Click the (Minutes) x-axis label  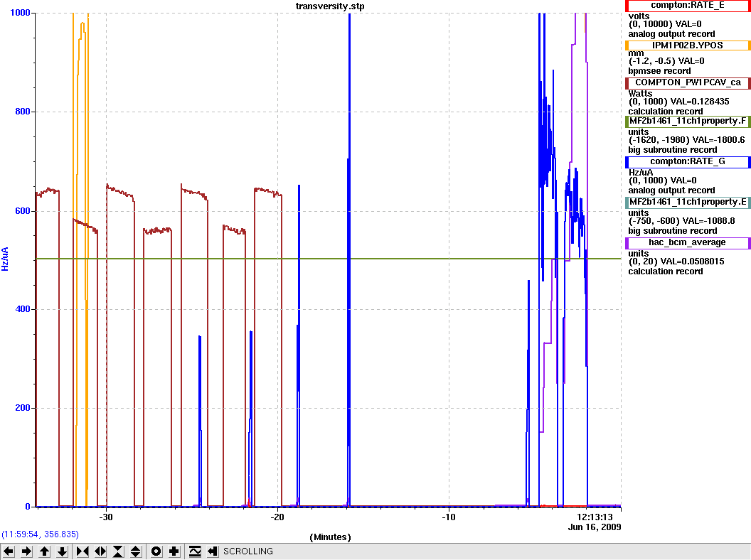pos(331,537)
